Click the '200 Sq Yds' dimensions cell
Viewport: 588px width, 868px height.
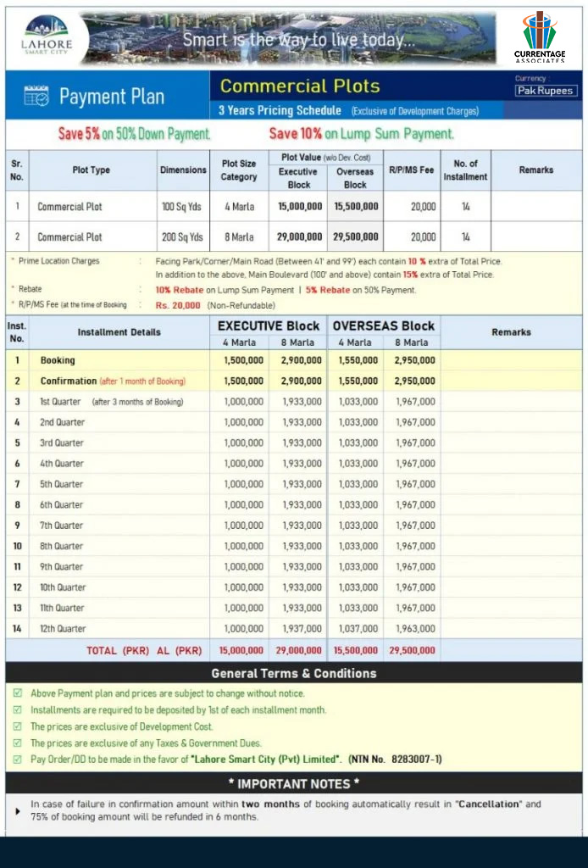[182, 237]
